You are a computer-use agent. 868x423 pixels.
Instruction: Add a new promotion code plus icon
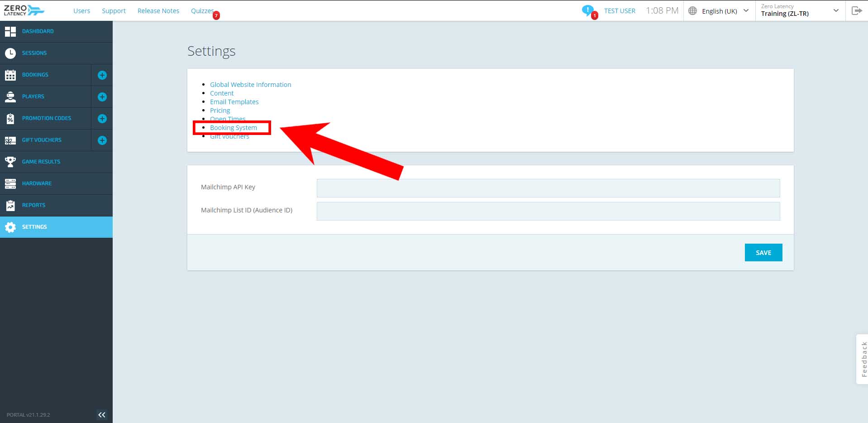pyautogui.click(x=102, y=119)
